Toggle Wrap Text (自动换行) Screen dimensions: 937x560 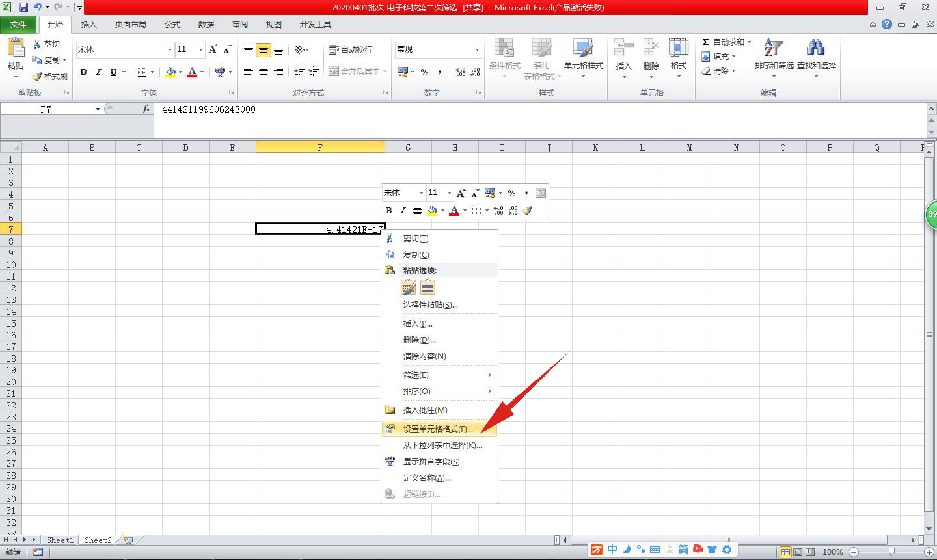351,49
